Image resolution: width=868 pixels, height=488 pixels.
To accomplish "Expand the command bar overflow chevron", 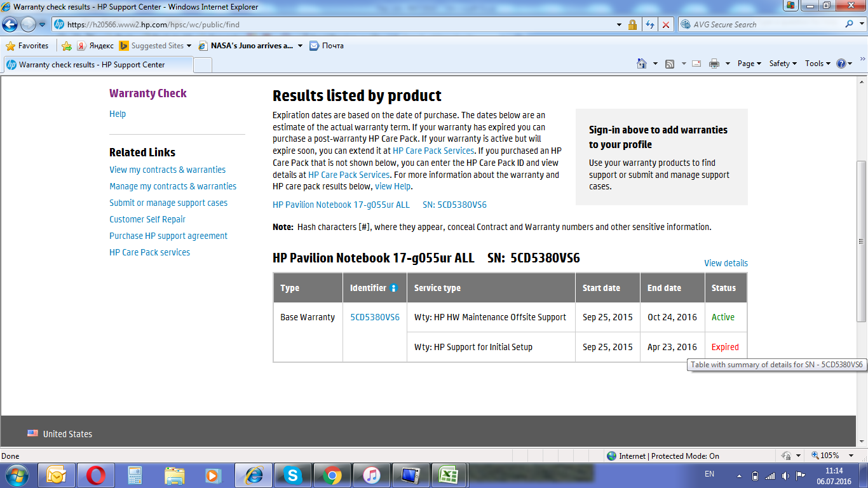I will click(862, 58).
